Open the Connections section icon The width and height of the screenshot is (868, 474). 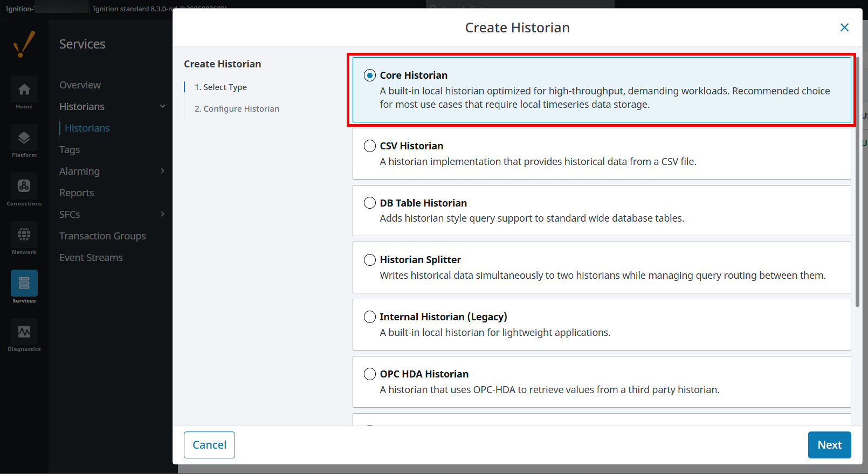click(x=24, y=186)
